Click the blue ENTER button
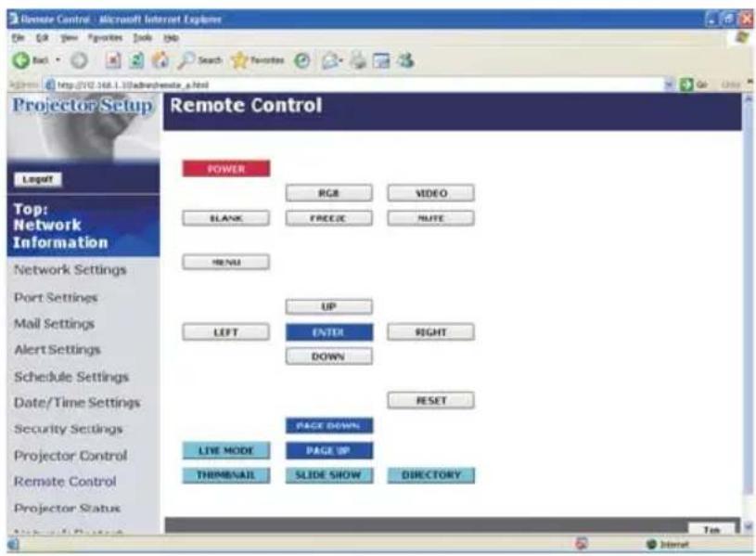Viewport: 756px width, 556px height. [x=328, y=332]
